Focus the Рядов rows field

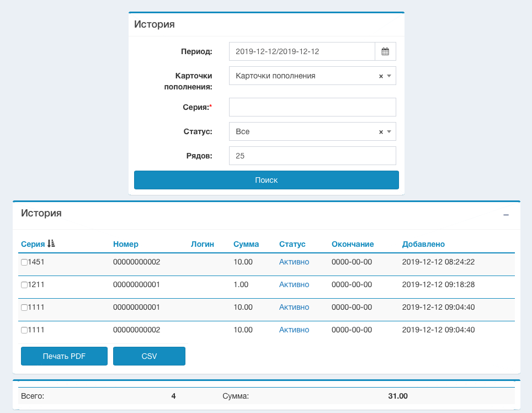312,156
